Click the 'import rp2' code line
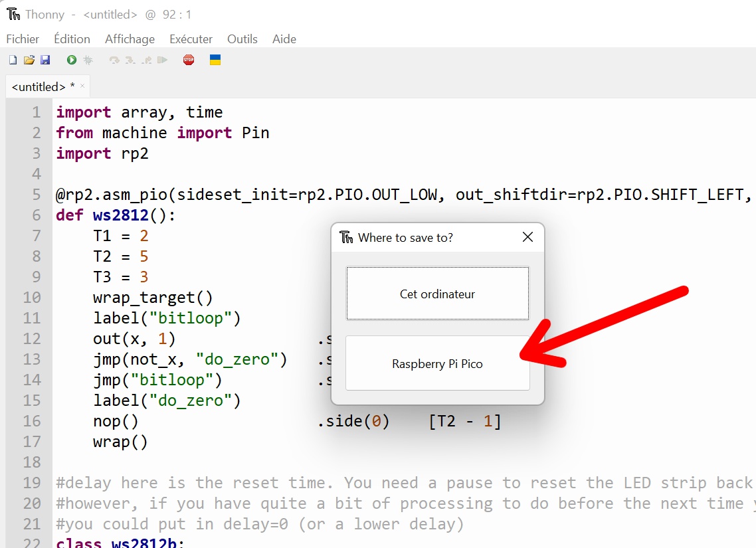 [x=102, y=153]
